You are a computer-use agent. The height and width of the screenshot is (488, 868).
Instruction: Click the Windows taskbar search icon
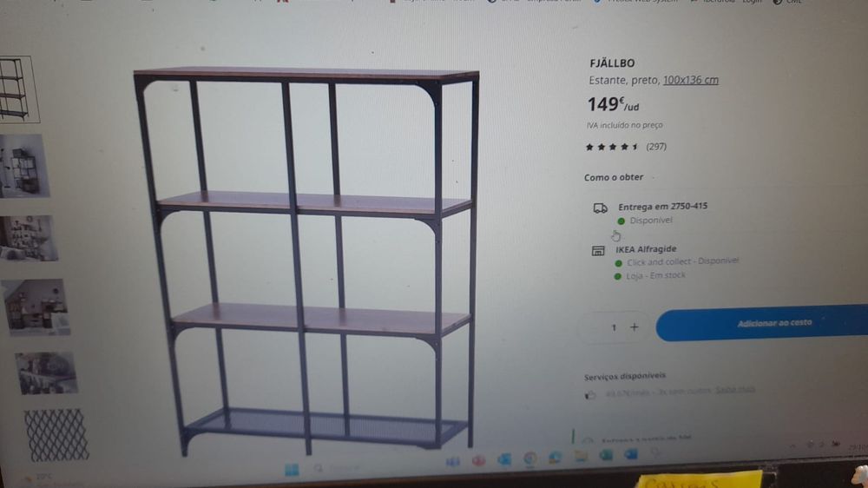pyautogui.click(x=318, y=469)
